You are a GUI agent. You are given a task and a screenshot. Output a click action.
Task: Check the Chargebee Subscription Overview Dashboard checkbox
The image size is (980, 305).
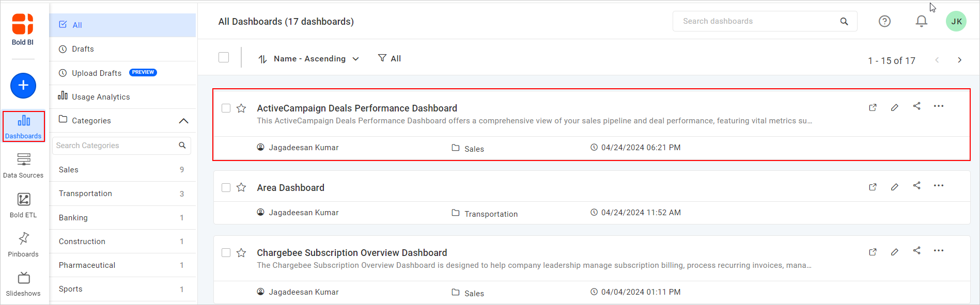pyautogui.click(x=226, y=252)
